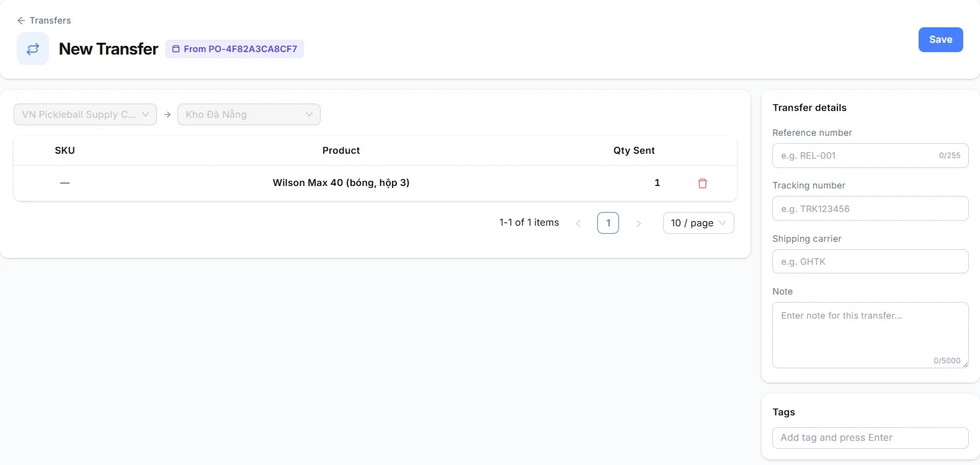Image resolution: width=980 pixels, height=465 pixels.
Task: Open the Kho Đà Nẵng destination dropdown
Action: tap(249, 115)
